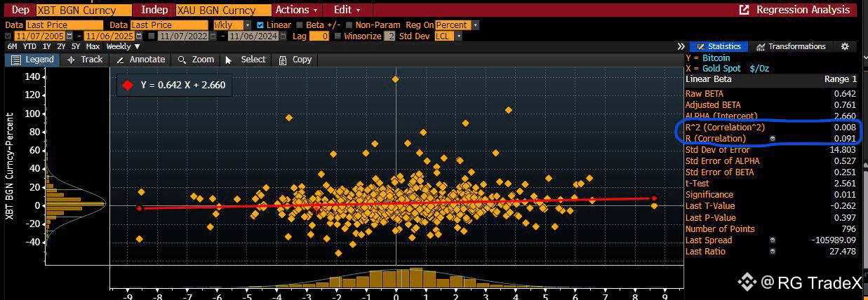
Task: Expand the Reg On Percent dropdown
Action: 457,25
